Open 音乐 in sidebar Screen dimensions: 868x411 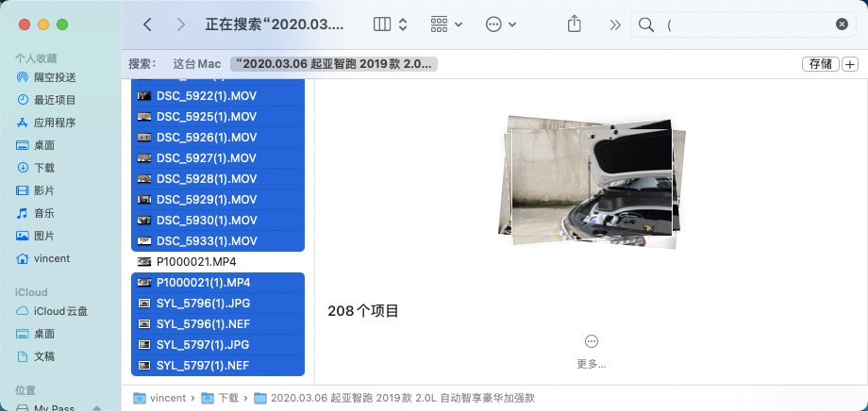point(36,213)
